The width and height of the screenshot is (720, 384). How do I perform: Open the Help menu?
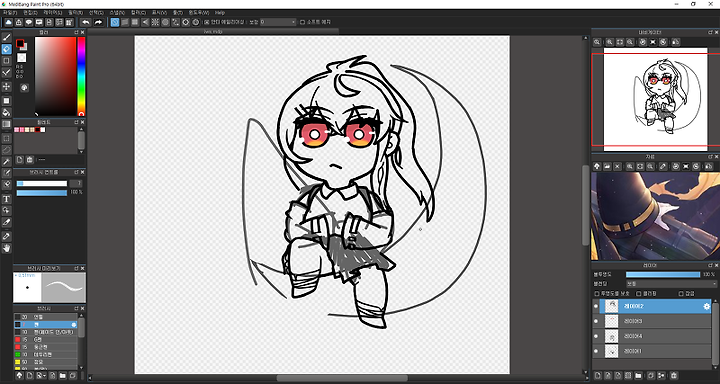click(220, 12)
